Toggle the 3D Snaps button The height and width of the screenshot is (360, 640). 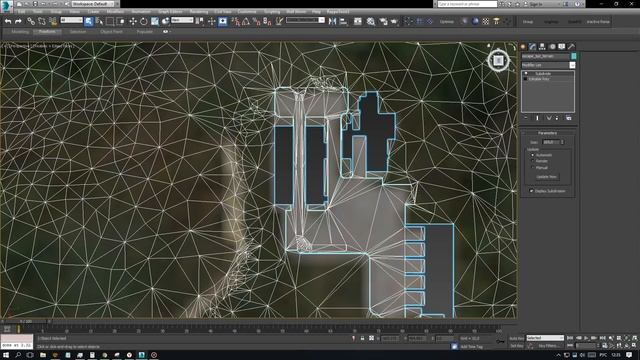tap(236, 21)
